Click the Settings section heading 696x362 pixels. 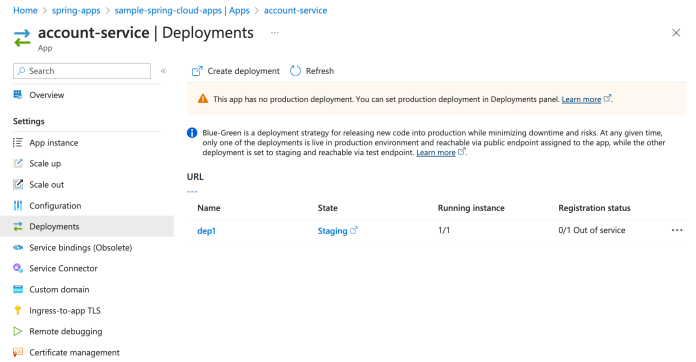click(29, 121)
